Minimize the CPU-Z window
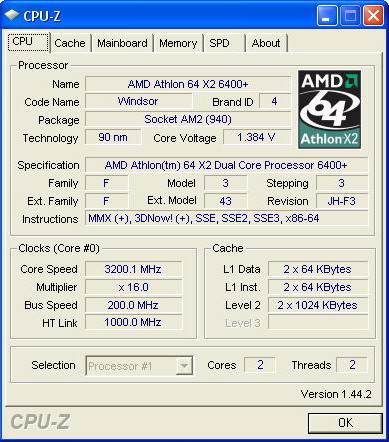This screenshot has width=389, height=442. pos(327,16)
